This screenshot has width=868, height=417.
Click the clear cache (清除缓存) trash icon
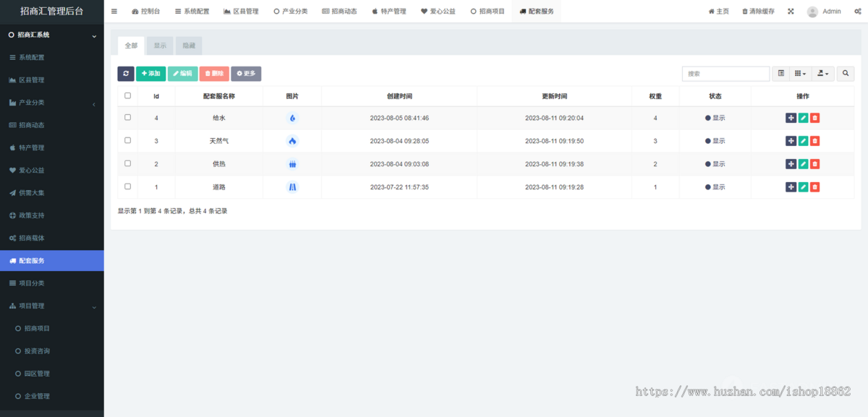pyautogui.click(x=758, y=11)
